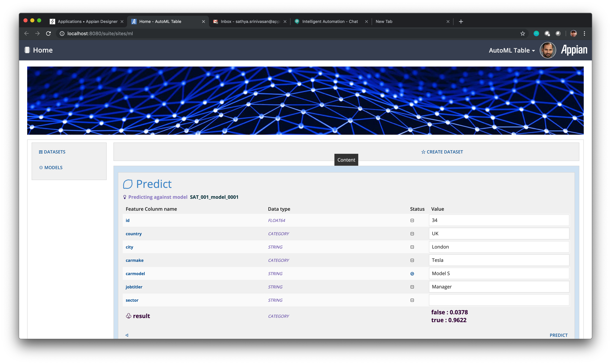Open the Chrome three-dot menu
Image resolution: width=611 pixels, height=364 pixels.
tap(584, 34)
